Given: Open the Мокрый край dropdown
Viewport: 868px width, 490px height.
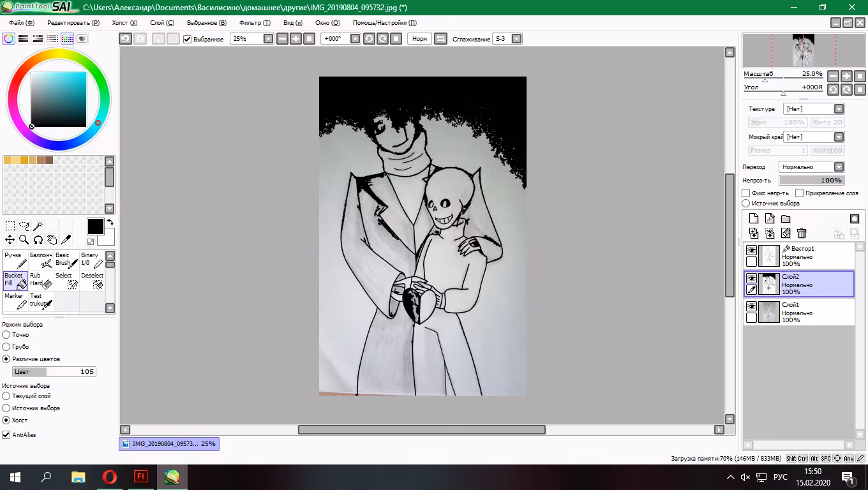Looking at the screenshot, I should 839,137.
